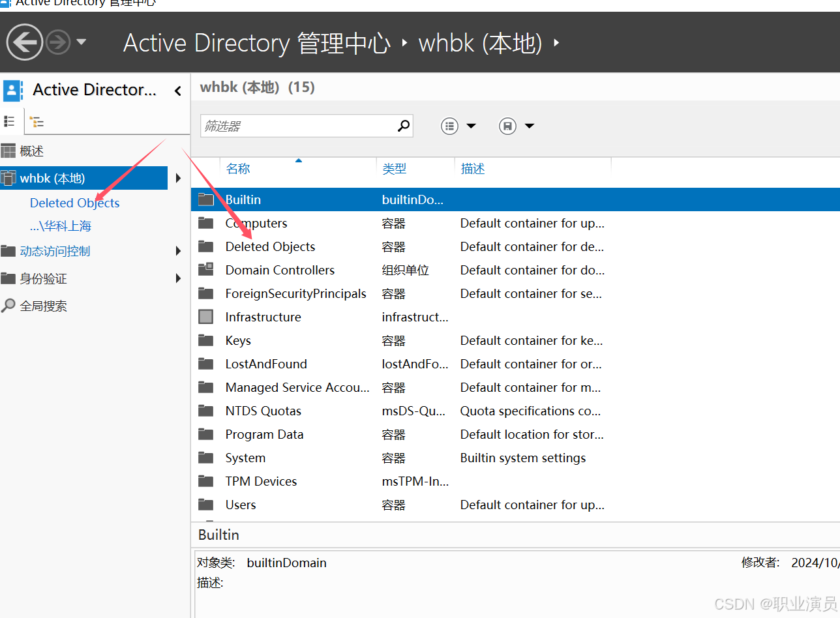Open the navigation history dropdown arrow
This screenshot has width=840, height=618.
(x=82, y=42)
